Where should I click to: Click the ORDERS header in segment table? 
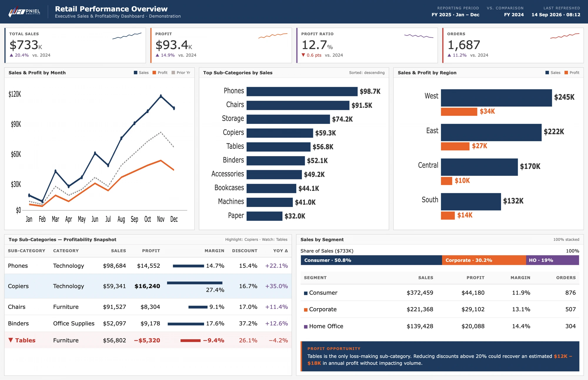click(566, 278)
